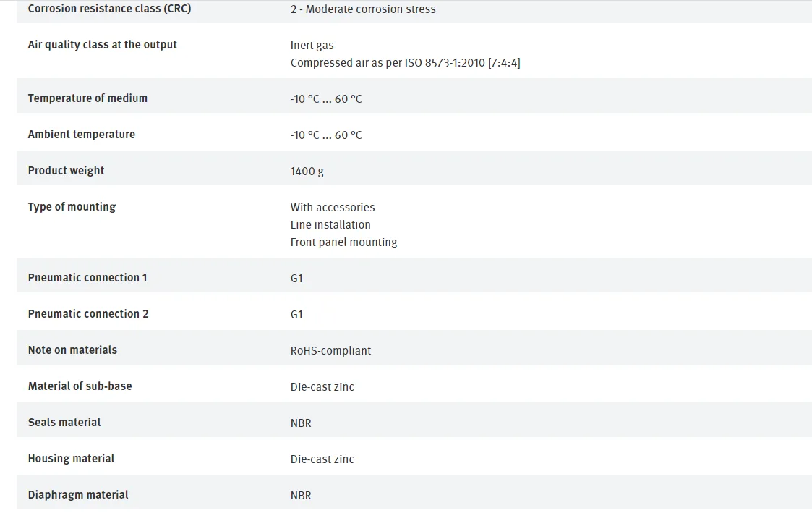This screenshot has height=521, width=812.
Task: Click the Pneumatic connection 1 label
Action: click(x=87, y=278)
